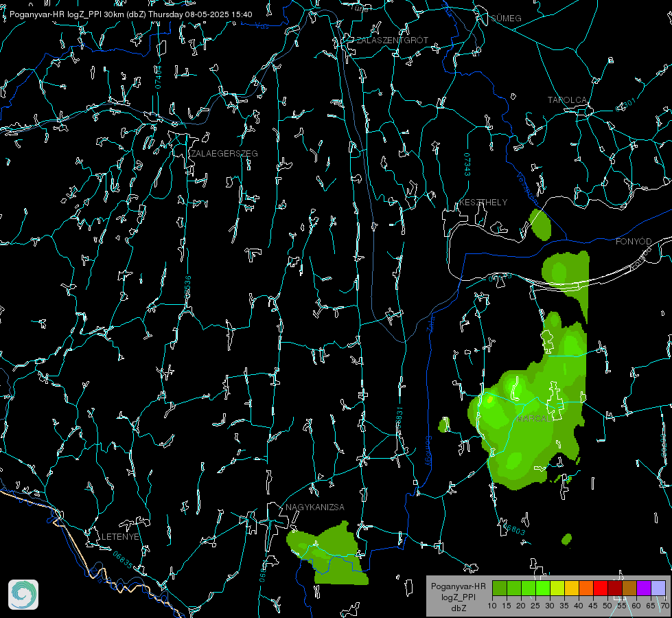Select road number 06803 label
The width and height of the screenshot is (672, 618).
[514, 529]
